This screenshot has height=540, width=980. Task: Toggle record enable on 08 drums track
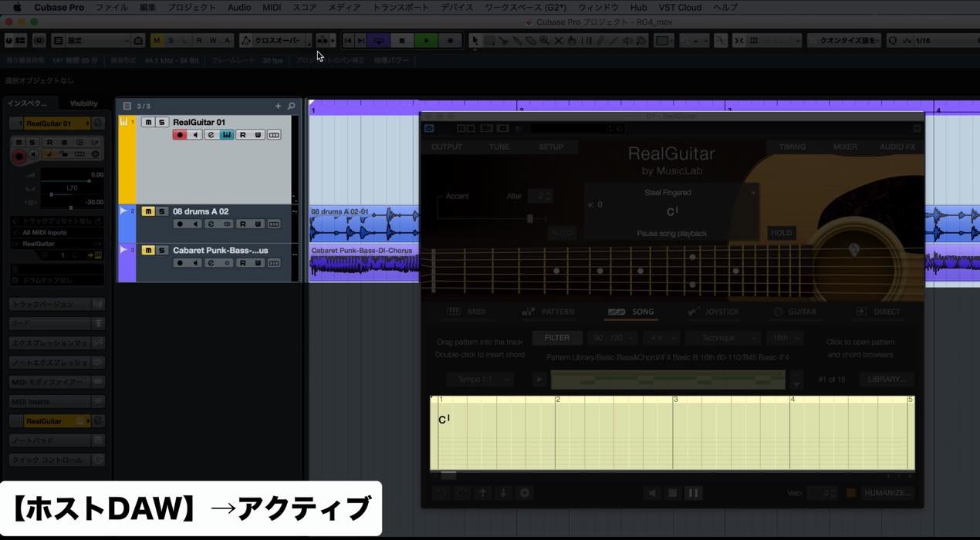pyautogui.click(x=180, y=224)
